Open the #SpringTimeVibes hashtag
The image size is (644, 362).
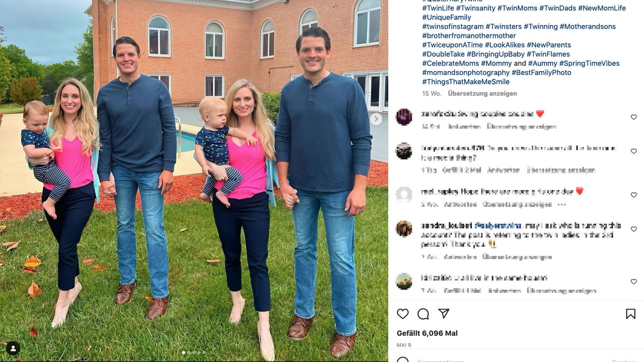(x=589, y=63)
